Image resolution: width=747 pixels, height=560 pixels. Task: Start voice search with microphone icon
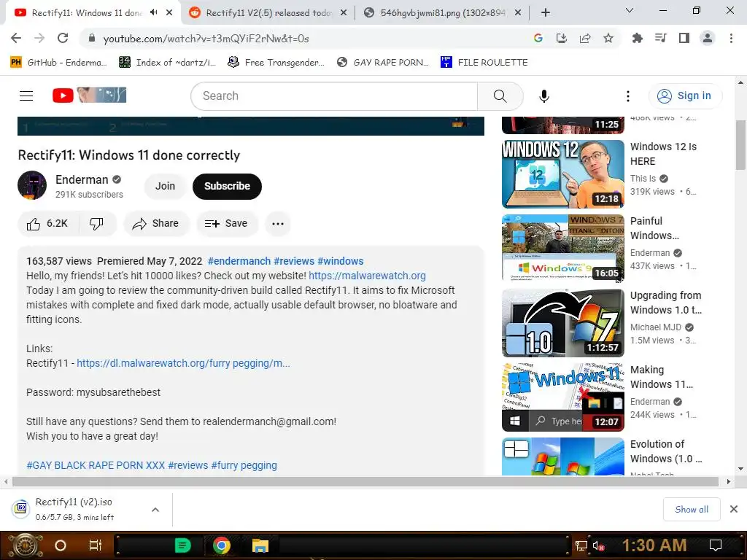pos(543,96)
